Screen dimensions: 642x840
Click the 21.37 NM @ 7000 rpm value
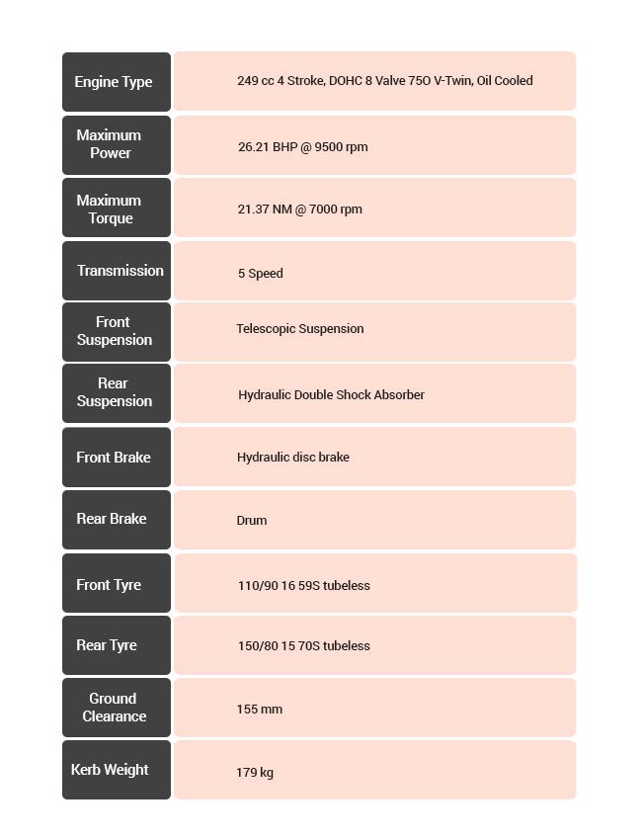299,210
